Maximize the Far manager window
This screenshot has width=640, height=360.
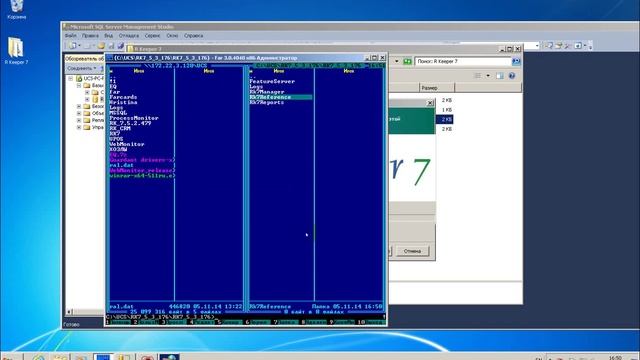(375, 58)
